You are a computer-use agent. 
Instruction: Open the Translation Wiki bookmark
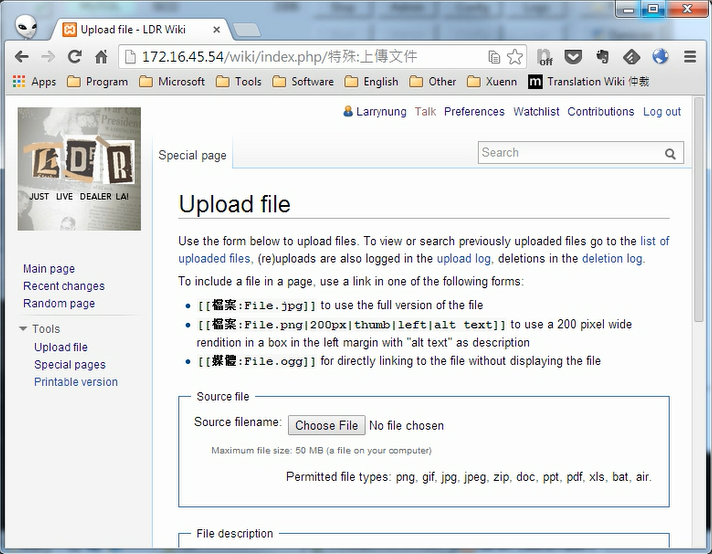tap(588, 82)
